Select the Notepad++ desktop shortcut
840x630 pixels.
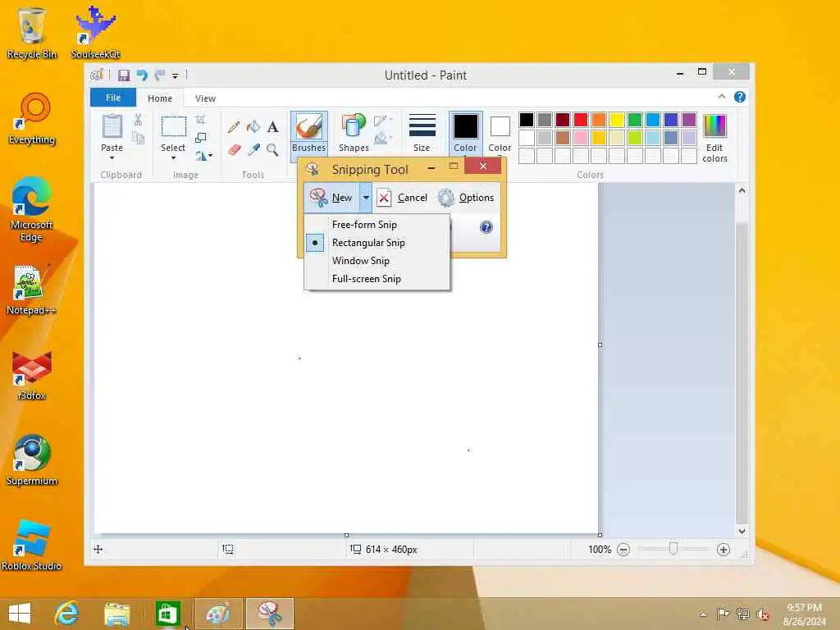pyautogui.click(x=31, y=290)
